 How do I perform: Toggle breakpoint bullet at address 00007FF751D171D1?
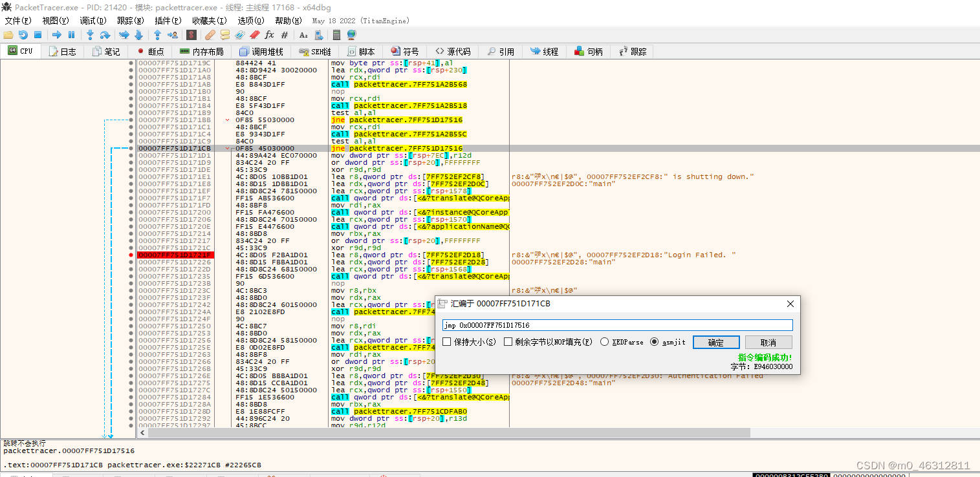pos(131,155)
